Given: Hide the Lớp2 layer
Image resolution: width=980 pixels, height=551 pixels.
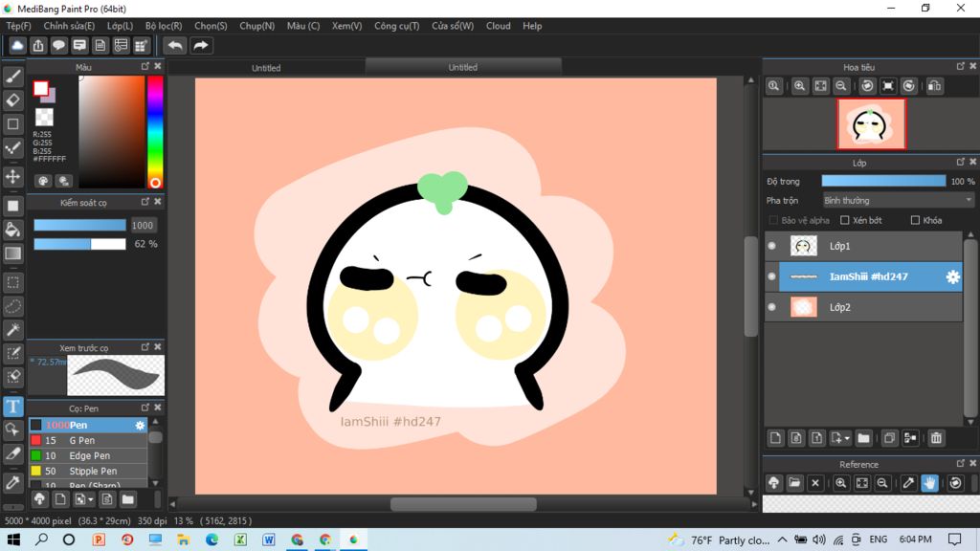Looking at the screenshot, I should tap(772, 307).
